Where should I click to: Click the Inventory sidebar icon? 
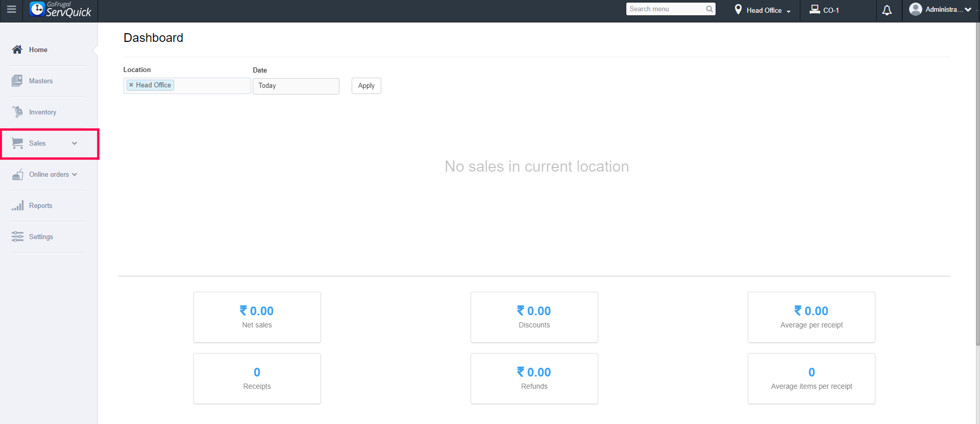(x=17, y=112)
